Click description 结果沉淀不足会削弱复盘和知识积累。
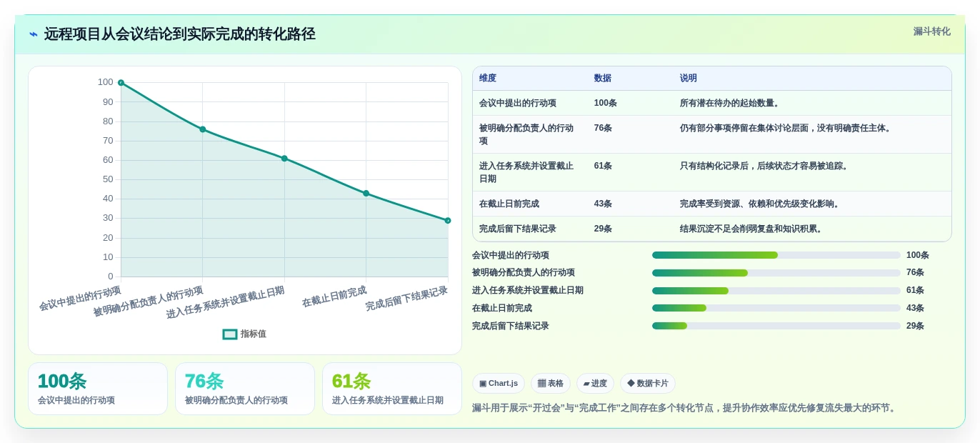The image size is (980, 443). 753,229
